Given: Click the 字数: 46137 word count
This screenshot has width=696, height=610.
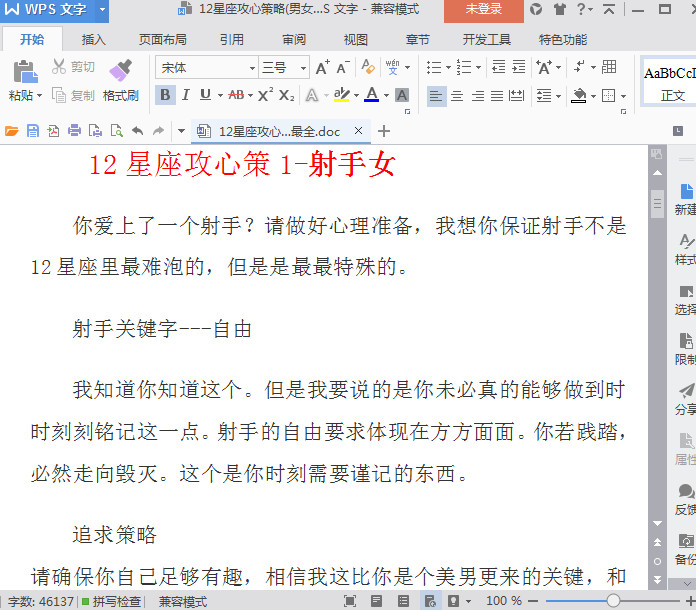Looking at the screenshot, I should click(x=40, y=602).
